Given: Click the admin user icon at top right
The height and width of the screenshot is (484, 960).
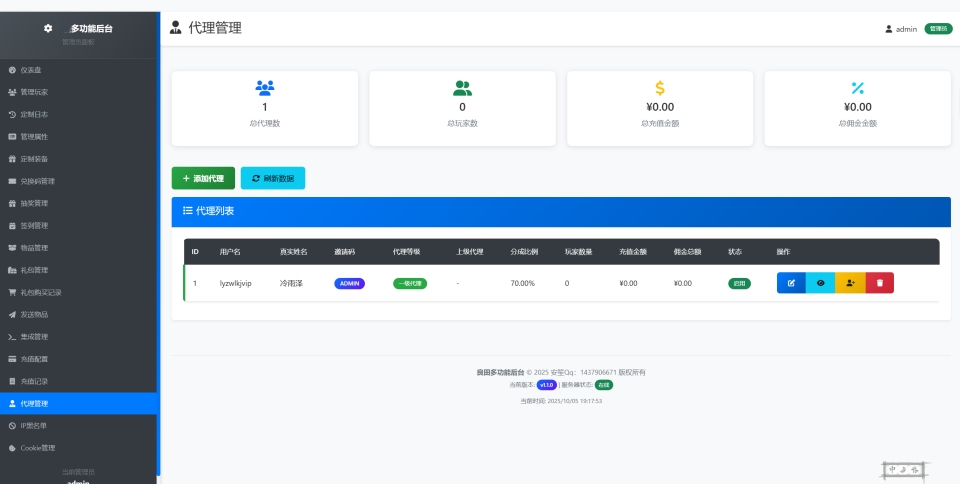Looking at the screenshot, I should coord(888,29).
